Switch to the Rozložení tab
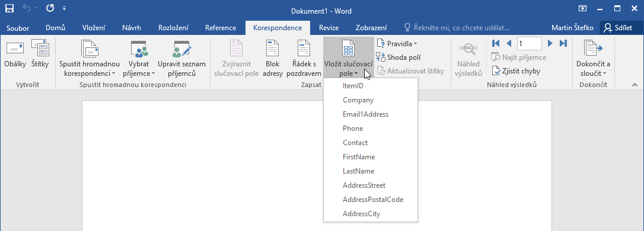This screenshot has height=231, width=644. (x=173, y=28)
